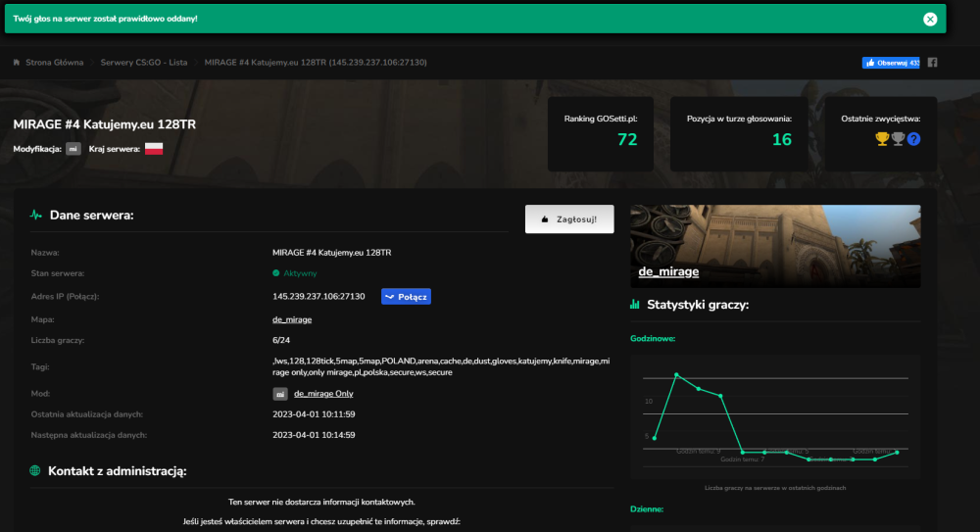Click the Facebook Obserwuj button
Viewport: 980px width, 532px height.
coord(891,63)
